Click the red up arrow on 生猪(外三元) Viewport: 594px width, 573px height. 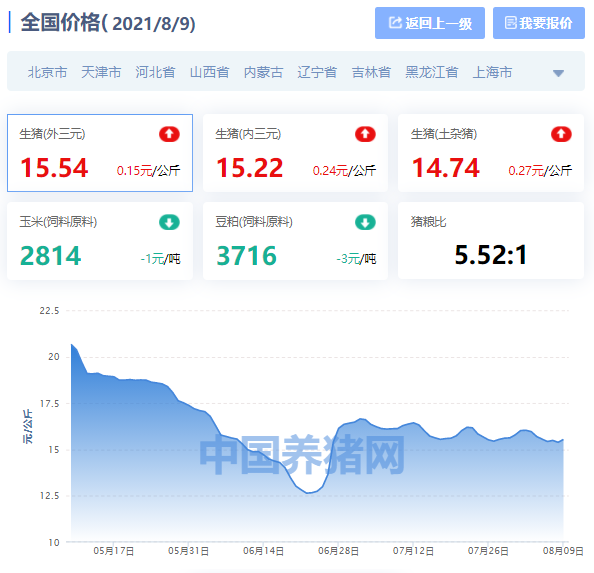pos(169,134)
